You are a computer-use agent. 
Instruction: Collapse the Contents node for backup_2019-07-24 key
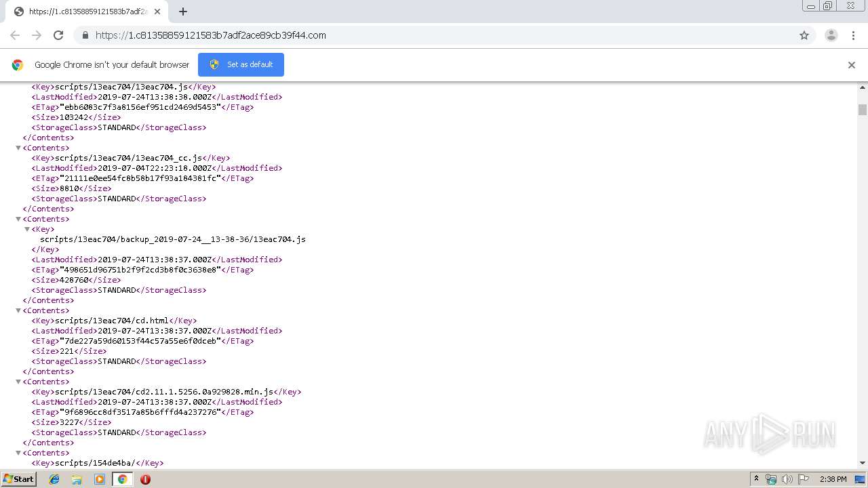tap(18, 219)
